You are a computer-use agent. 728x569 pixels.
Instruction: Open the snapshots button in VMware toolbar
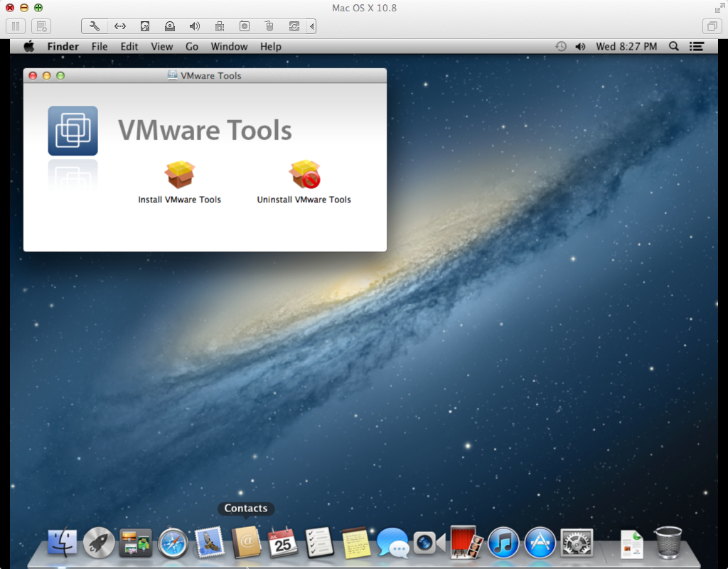41,26
